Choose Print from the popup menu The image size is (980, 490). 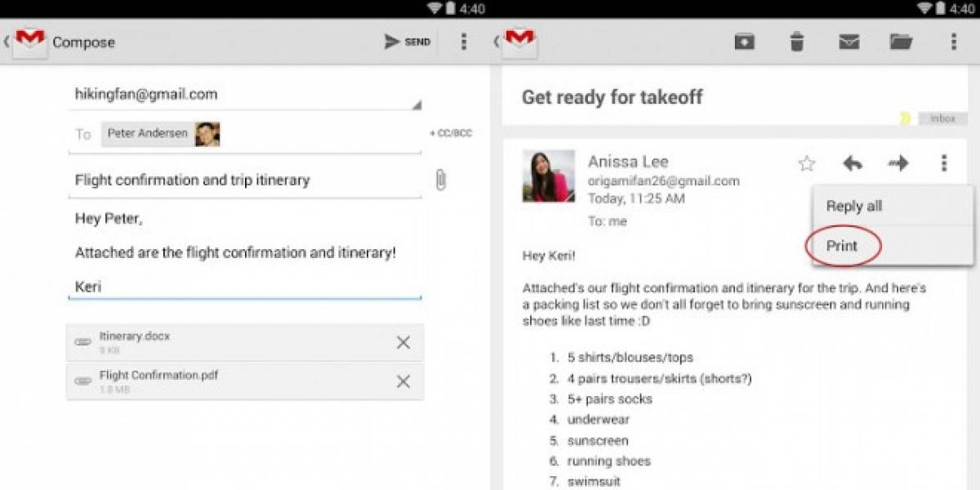[x=893, y=246]
